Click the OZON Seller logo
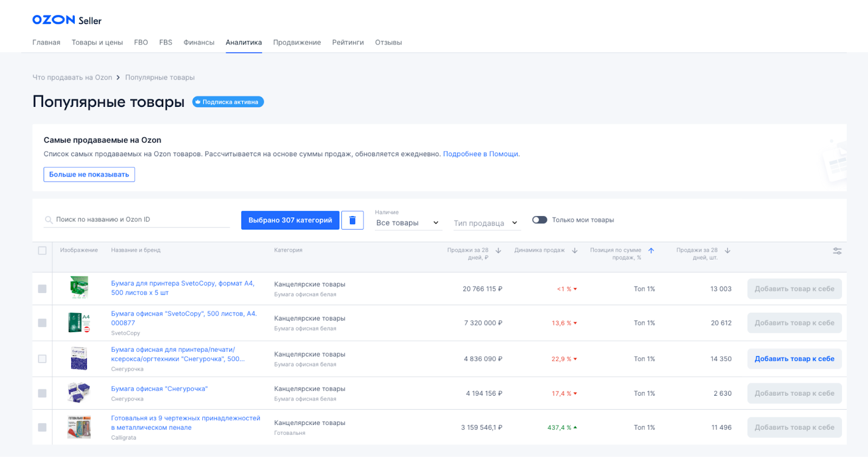 pyautogui.click(x=67, y=20)
